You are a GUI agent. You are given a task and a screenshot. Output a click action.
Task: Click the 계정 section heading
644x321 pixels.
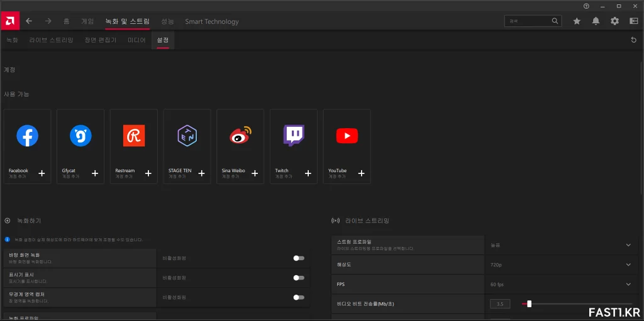(x=9, y=70)
